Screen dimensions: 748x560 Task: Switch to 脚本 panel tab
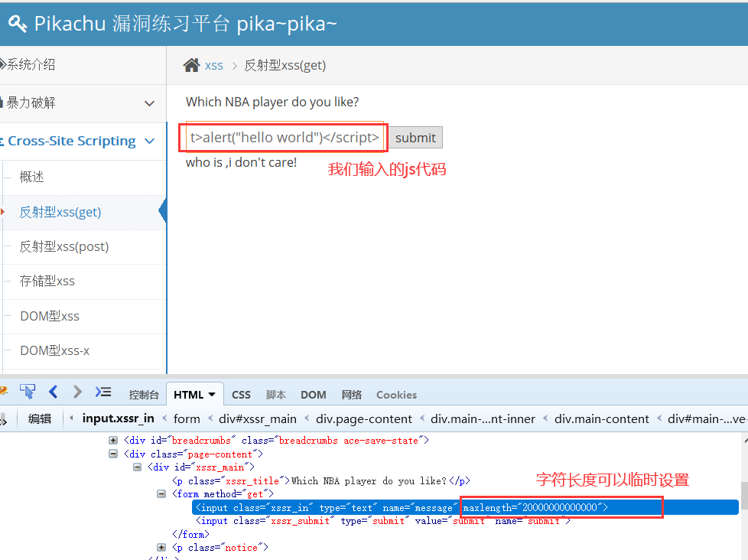[x=276, y=395]
